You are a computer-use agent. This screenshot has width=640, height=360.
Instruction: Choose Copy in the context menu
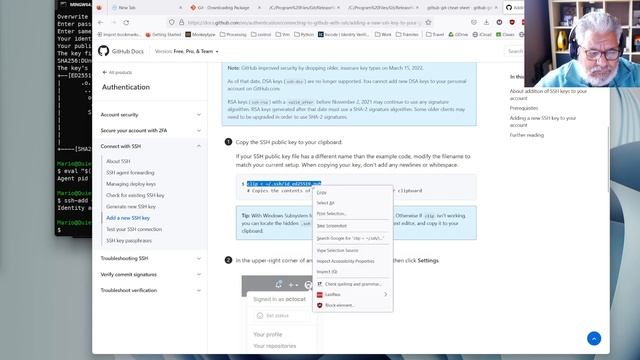click(353, 192)
